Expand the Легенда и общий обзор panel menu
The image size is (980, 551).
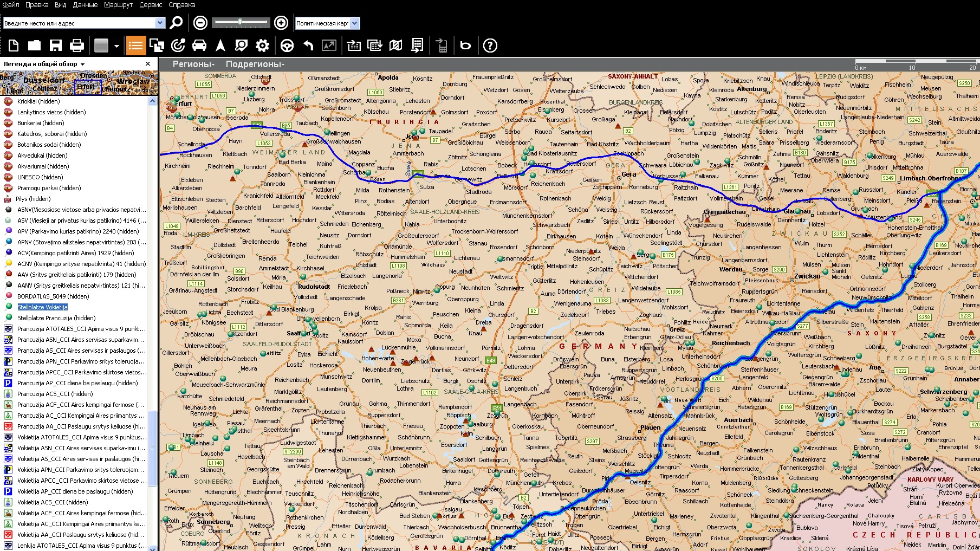point(82,64)
